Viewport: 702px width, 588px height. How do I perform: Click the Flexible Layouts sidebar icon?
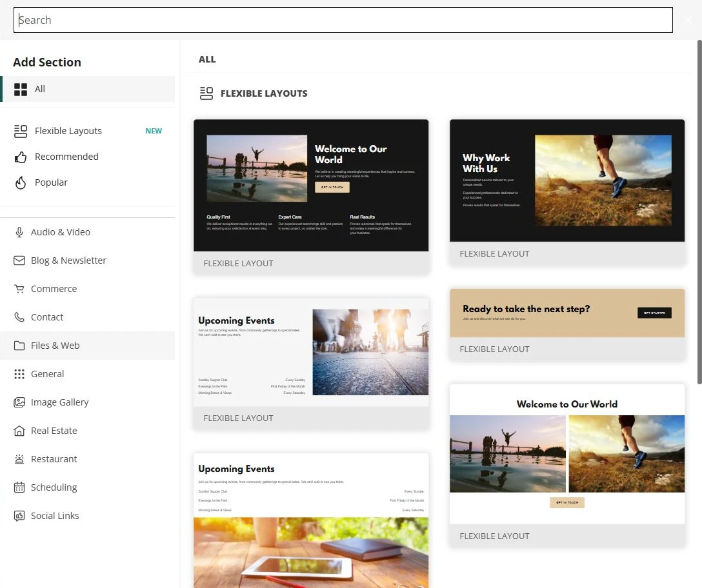pyautogui.click(x=21, y=131)
